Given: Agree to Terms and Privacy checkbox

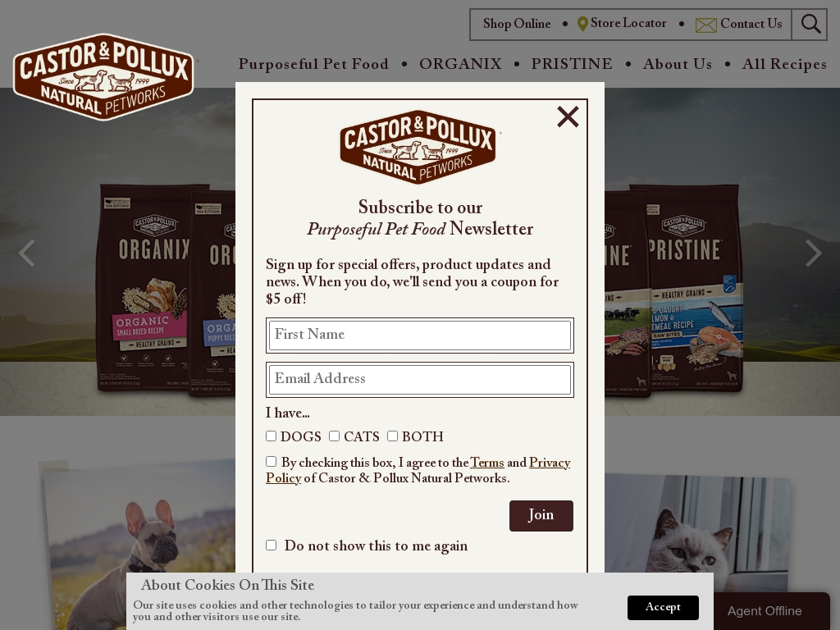Looking at the screenshot, I should click(271, 461).
